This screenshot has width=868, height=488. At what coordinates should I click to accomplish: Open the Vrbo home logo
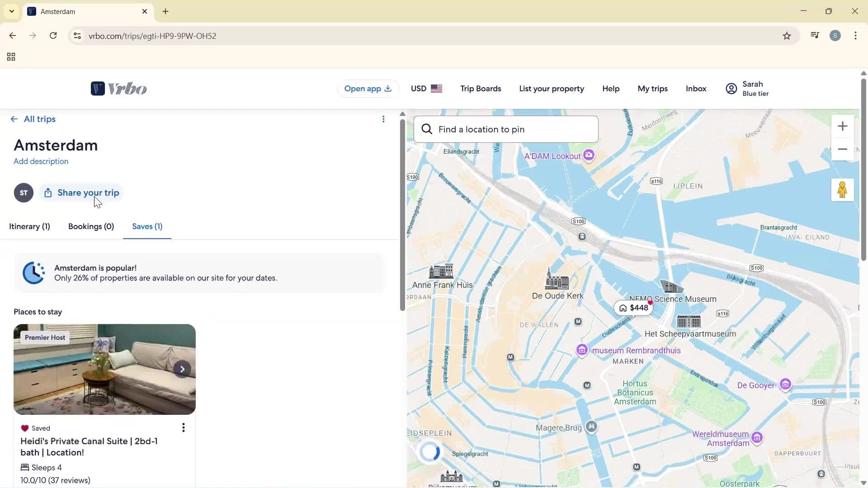[118, 88]
